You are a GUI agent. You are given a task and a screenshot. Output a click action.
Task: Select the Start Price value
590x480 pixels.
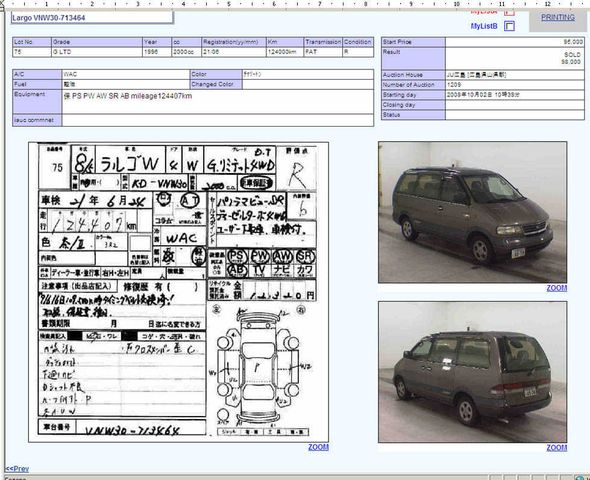click(x=573, y=42)
